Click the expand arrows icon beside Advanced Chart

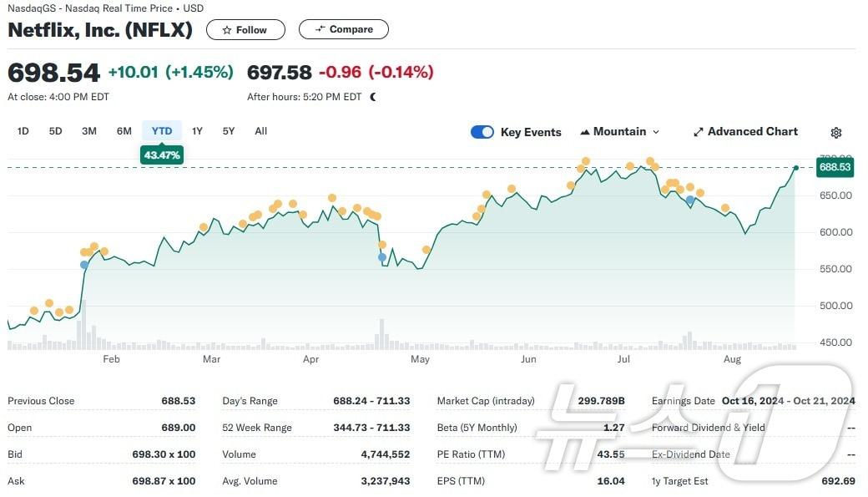click(x=699, y=132)
